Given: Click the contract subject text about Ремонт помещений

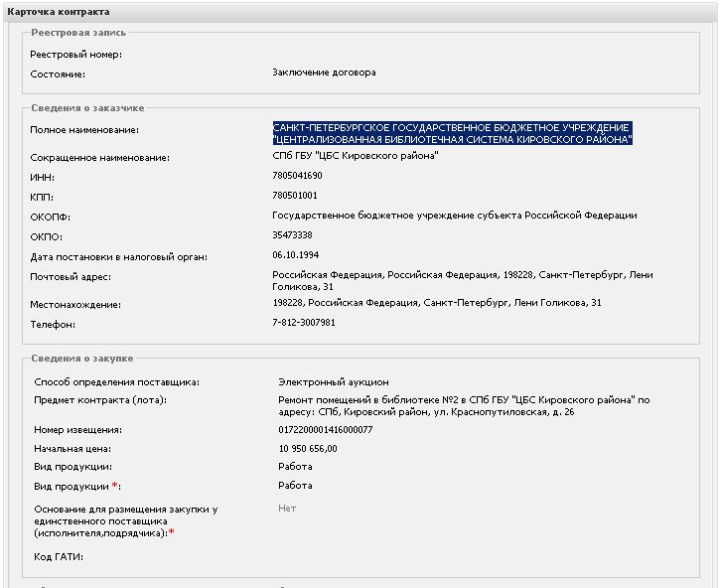Looking at the screenshot, I should click(x=464, y=406).
